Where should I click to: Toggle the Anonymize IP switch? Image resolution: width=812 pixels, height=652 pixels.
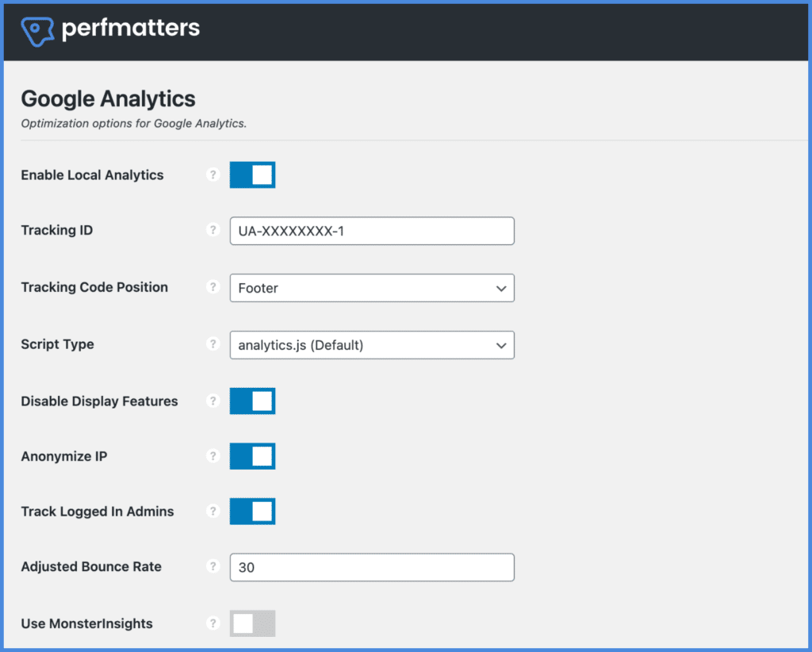tap(253, 456)
